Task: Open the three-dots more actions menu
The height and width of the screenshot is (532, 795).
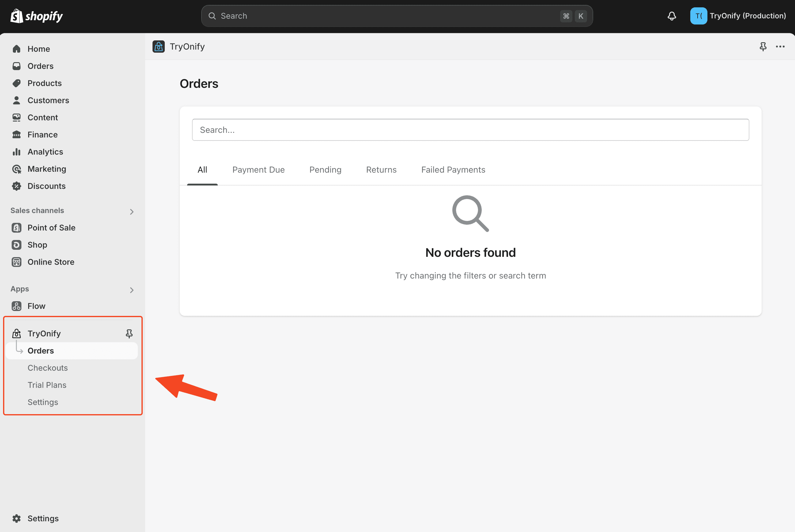Action: pyautogui.click(x=780, y=47)
